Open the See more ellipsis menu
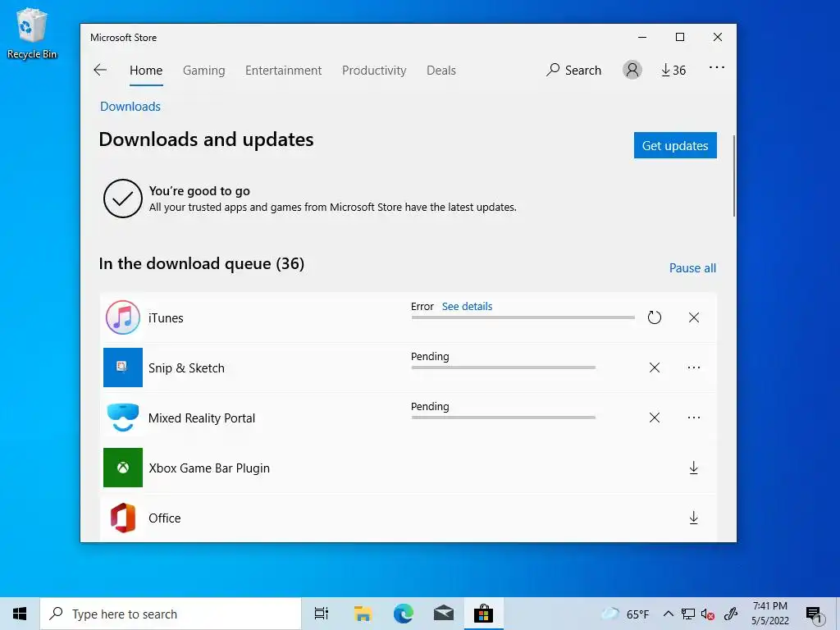Screen dimensions: 840x630 coord(716,67)
